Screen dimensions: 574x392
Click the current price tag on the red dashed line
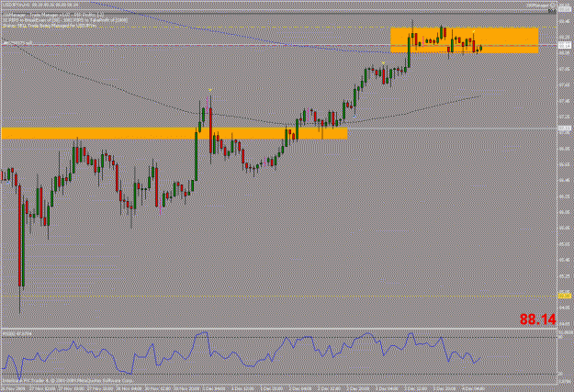tap(565, 45)
